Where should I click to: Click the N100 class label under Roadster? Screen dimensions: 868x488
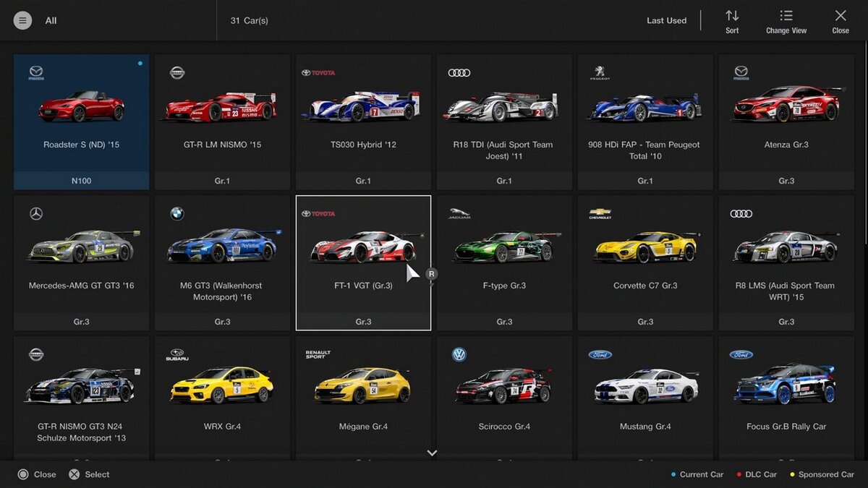point(81,181)
